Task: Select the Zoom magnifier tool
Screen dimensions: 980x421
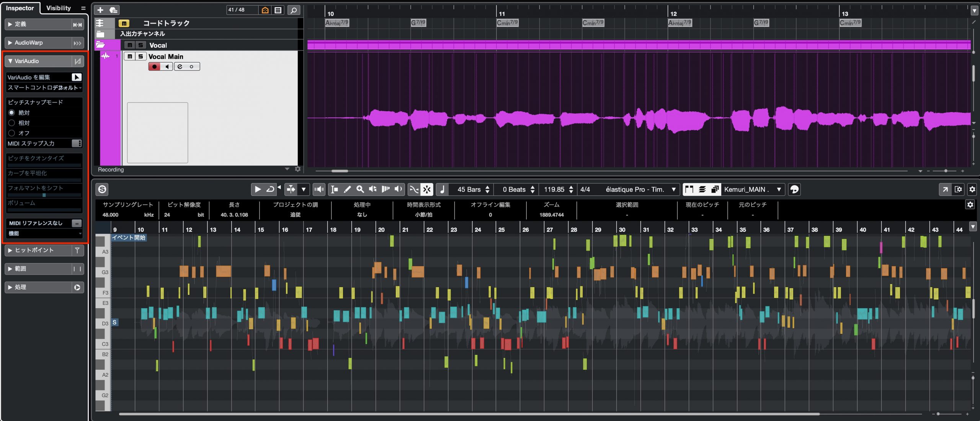Action: click(x=360, y=189)
